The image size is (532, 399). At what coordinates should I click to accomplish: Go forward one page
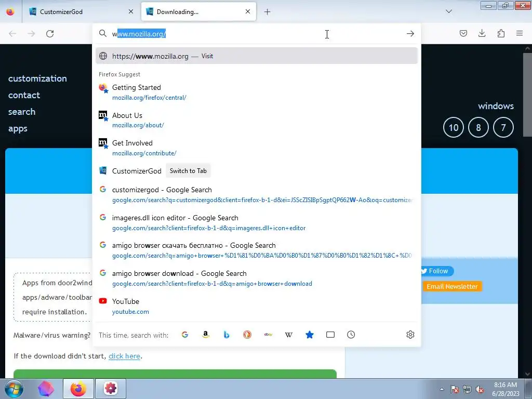(31, 34)
